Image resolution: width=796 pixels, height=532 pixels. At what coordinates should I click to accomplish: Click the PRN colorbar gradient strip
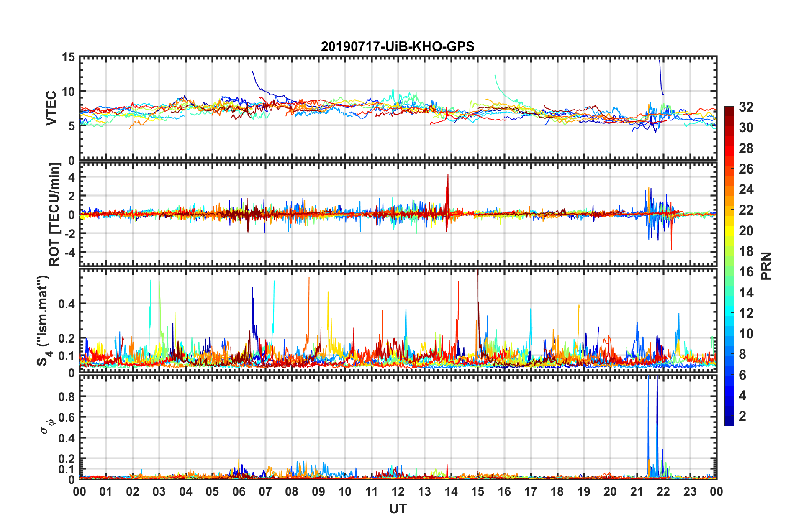pos(729,266)
